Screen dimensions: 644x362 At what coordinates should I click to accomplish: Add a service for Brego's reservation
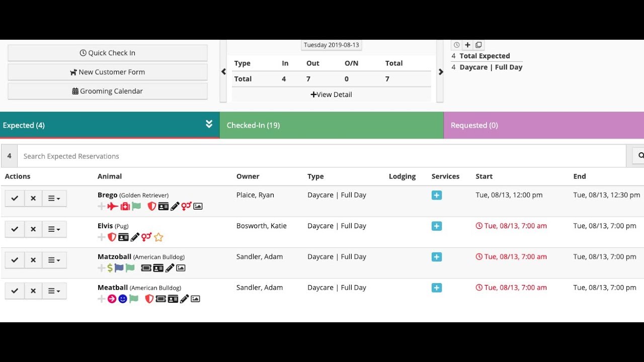(437, 195)
